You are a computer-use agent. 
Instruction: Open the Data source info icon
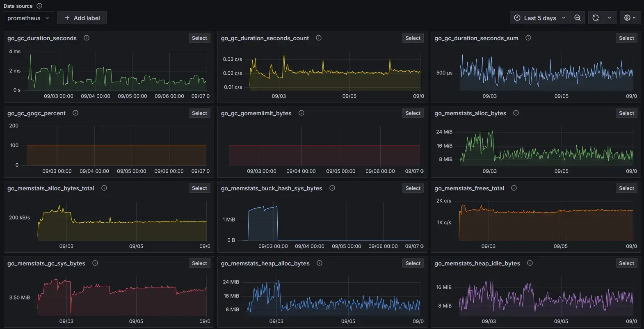click(x=39, y=6)
